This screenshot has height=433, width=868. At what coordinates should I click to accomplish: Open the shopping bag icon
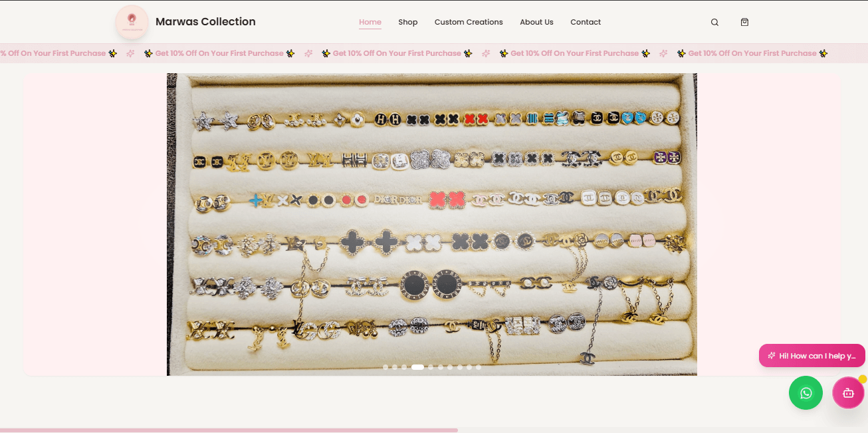[744, 22]
